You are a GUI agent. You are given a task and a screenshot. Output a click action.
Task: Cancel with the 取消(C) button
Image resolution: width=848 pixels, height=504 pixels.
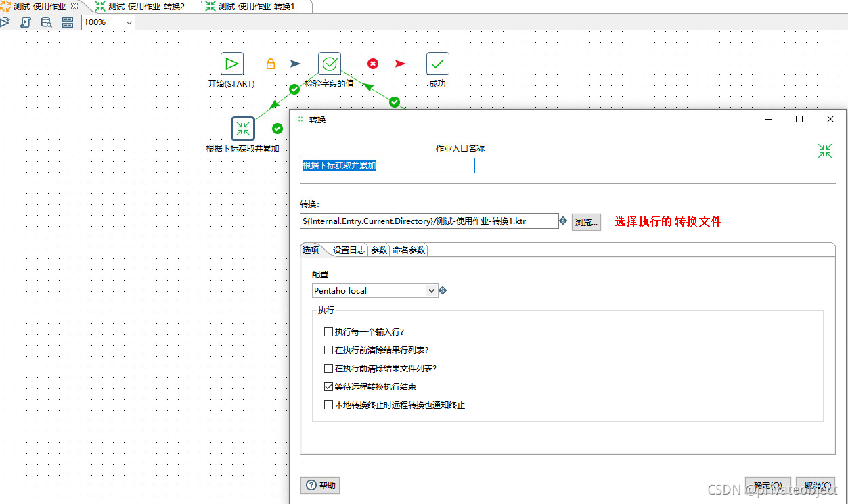[x=816, y=486]
